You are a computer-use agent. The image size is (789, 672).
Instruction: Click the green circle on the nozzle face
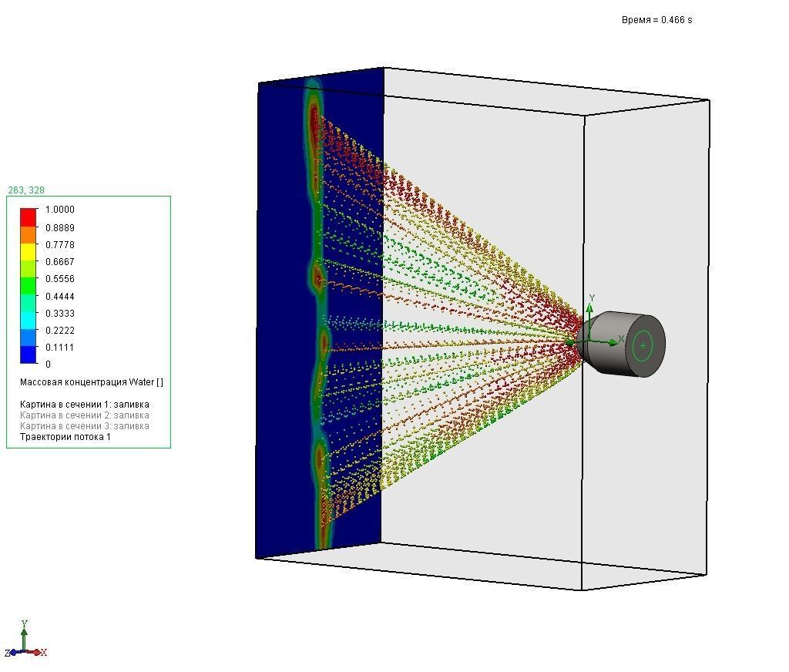[x=643, y=346]
